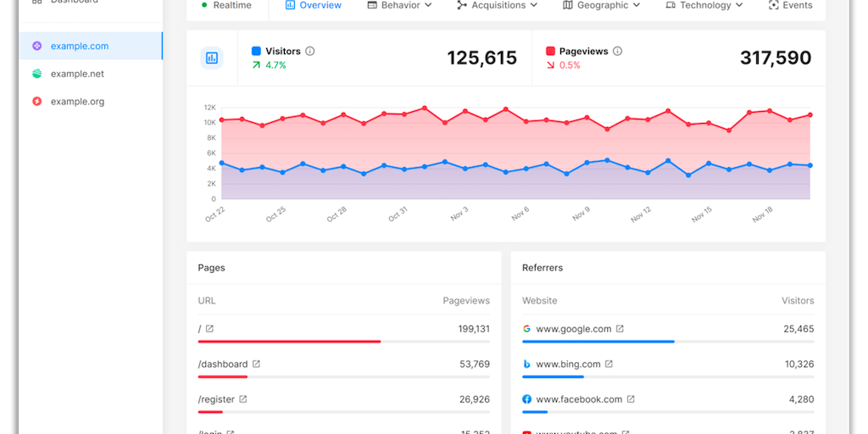868x434 pixels.
Task: Expand the Acquisitions dropdown menu
Action: [497, 5]
